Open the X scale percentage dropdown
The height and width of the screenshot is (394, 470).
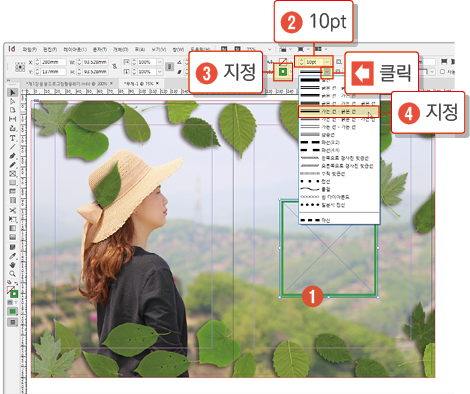click(160, 62)
